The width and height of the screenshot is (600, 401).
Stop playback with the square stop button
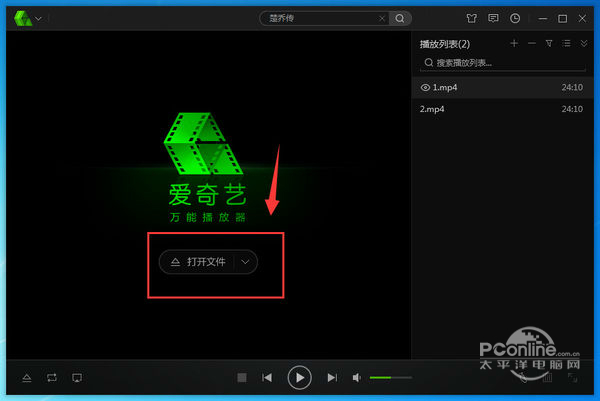click(x=242, y=378)
